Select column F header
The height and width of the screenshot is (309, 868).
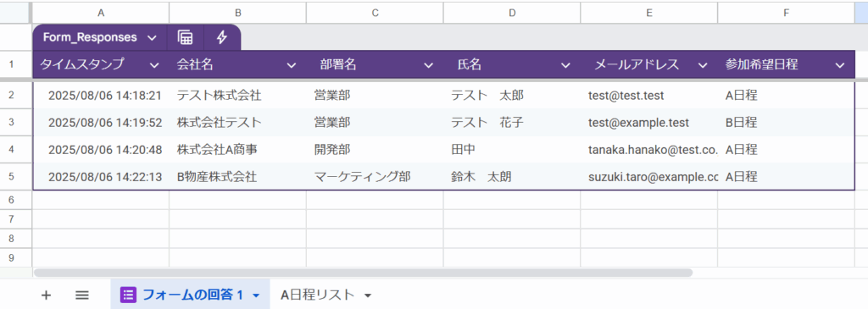pyautogui.click(x=786, y=12)
